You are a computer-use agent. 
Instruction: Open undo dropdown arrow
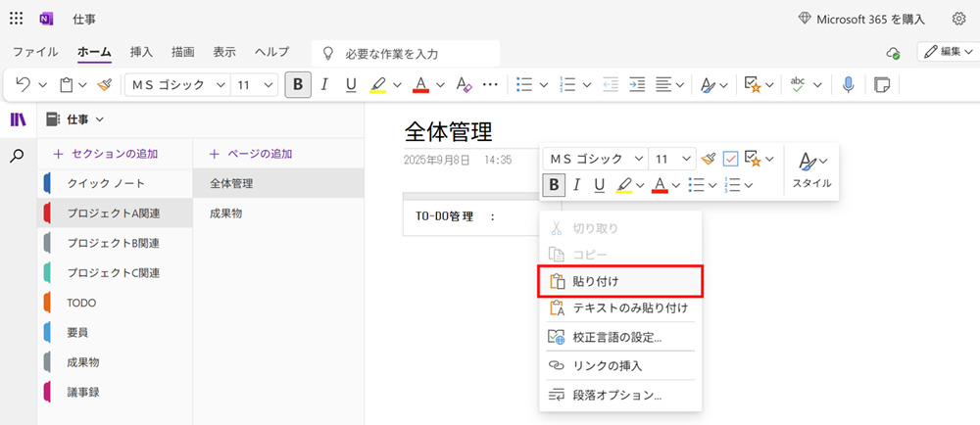(42, 85)
